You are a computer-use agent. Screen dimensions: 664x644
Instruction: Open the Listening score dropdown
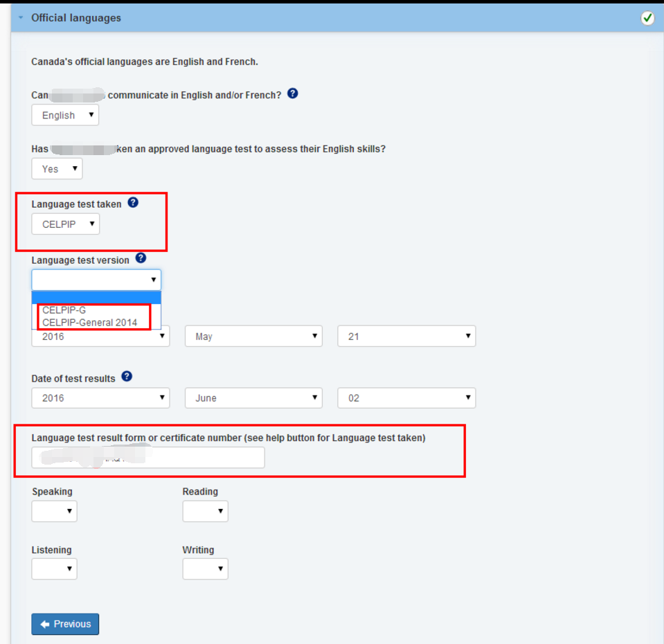54,569
